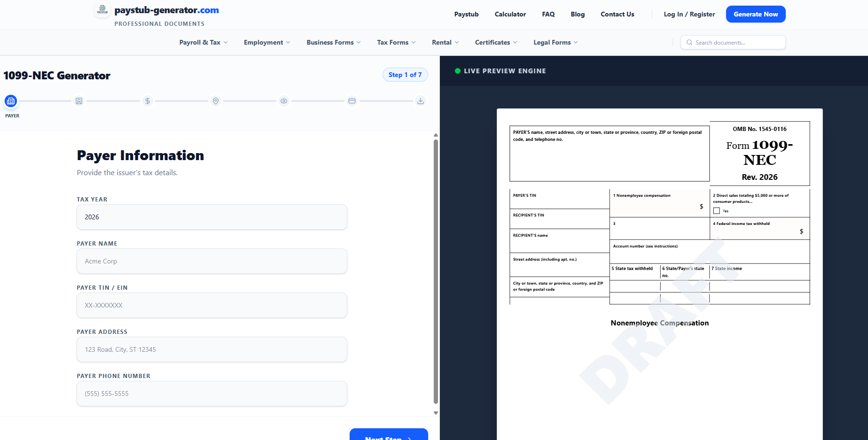Open the FAQ page
Viewport: 868px width, 440px height.
[548, 14]
